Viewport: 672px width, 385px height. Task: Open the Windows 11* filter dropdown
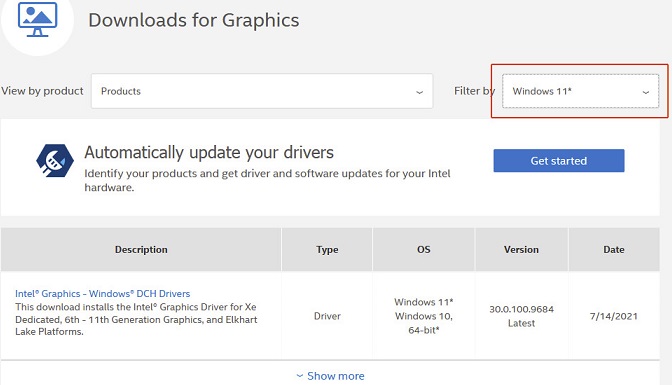coord(580,91)
